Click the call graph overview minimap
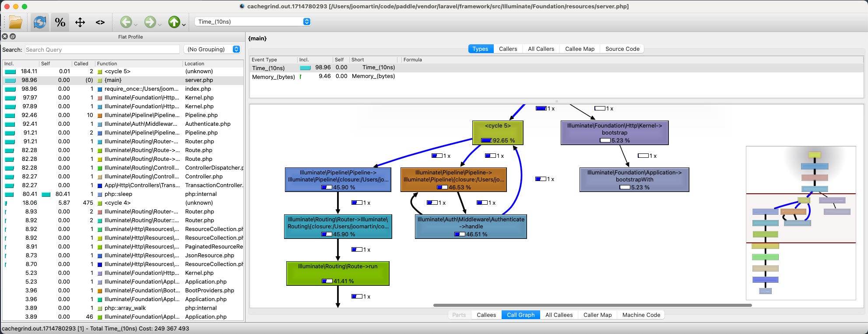The image size is (868, 334). (801, 223)
